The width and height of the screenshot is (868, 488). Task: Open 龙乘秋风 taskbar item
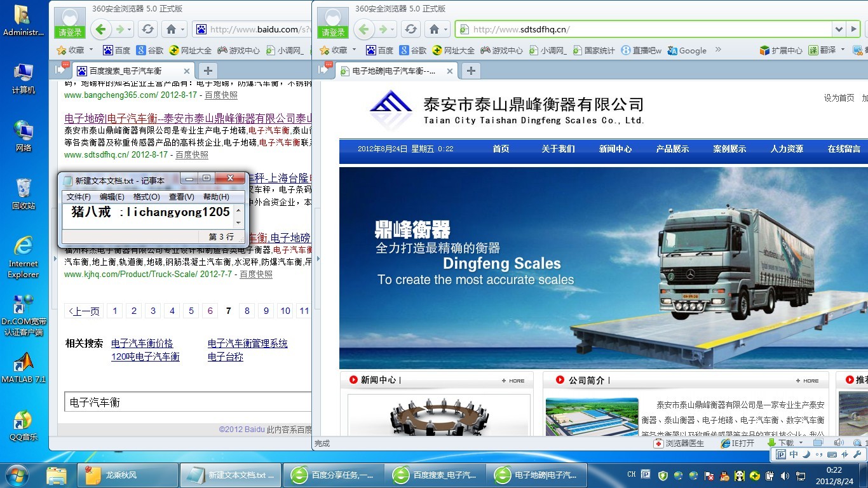pos(128,475)
